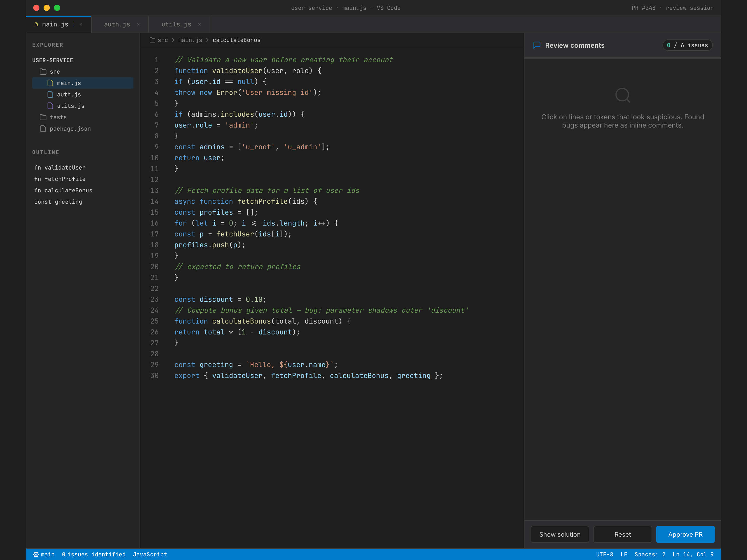
Task: Close the main.js tab
Action: click(x=81, y=24)
